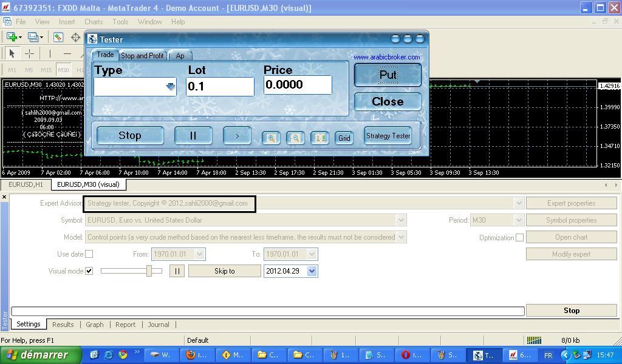
Task: Enable the Optimization checkbox
Action: (520, 237)
